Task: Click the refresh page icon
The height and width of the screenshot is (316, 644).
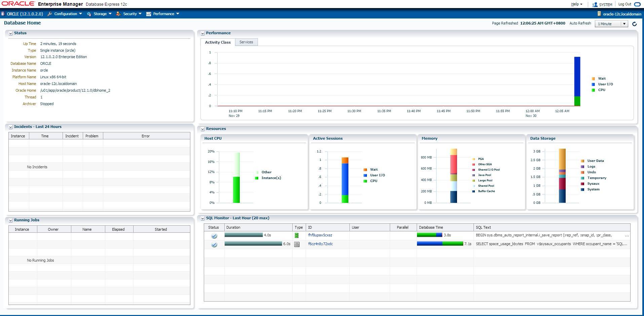Action: click(x=634, y=24)
